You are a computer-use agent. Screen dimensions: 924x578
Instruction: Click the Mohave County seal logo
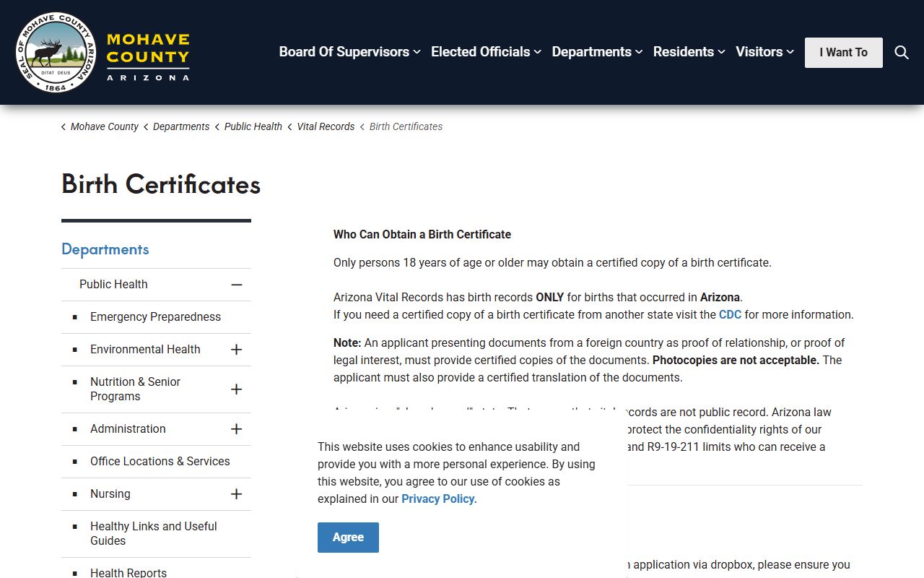point(56,53)
